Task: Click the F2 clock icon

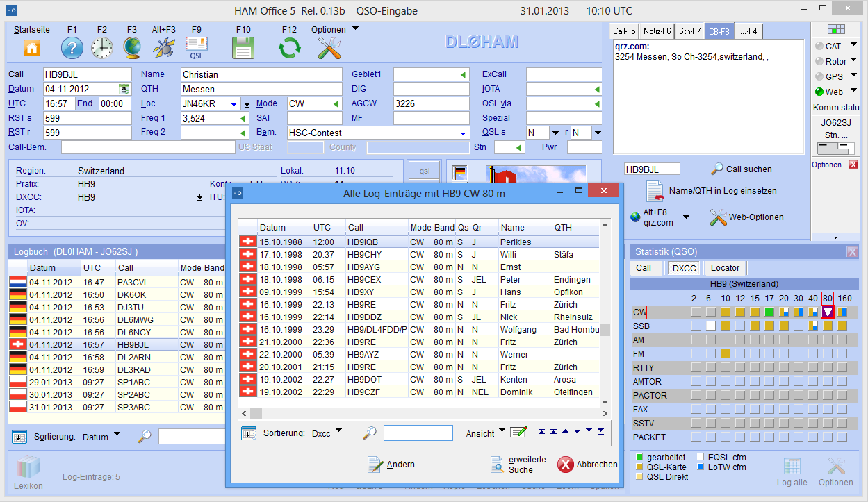Action: [x=102, y=47]
